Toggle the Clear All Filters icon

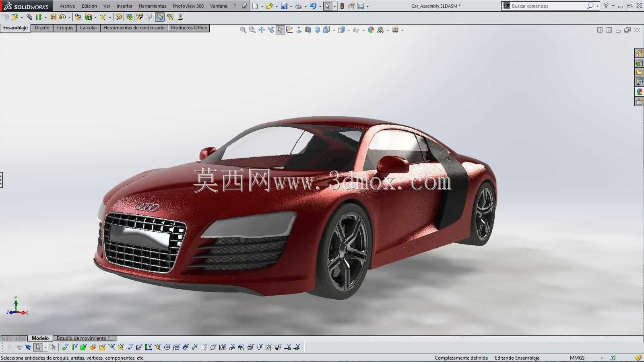[x=19, y=347]
